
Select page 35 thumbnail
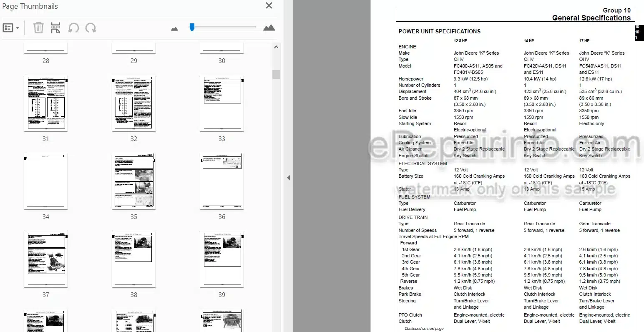point(134,181)
